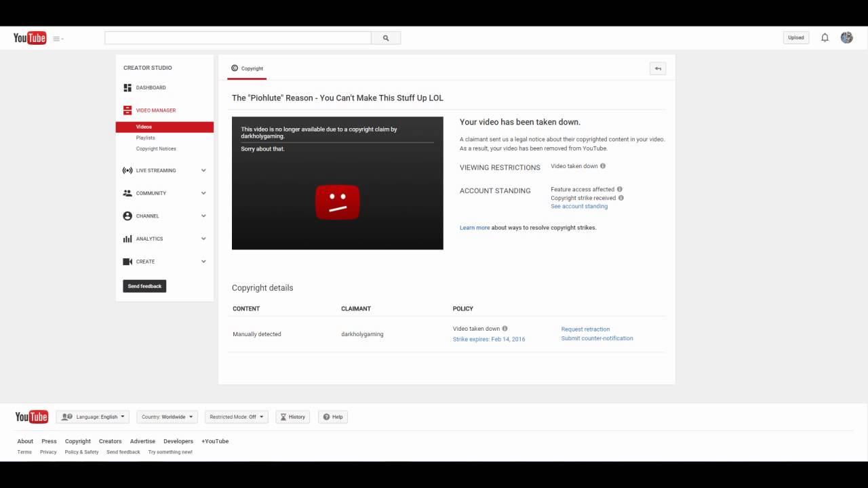This screenshot has width=868, height=488.
Task: Click Strike expires: Feb 14, 2016
Action: coord(489,339)
